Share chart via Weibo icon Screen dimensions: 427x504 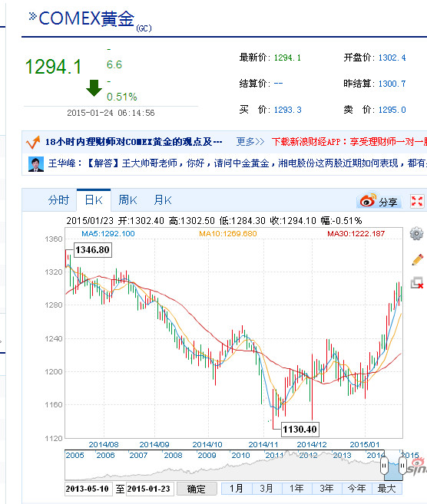(x=379, y=202)
